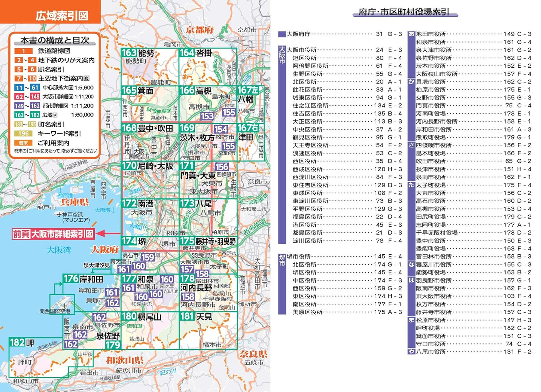Open map section 170 尼崎・大阪
This screenshot has width=541, height=392.
[148, 166]
